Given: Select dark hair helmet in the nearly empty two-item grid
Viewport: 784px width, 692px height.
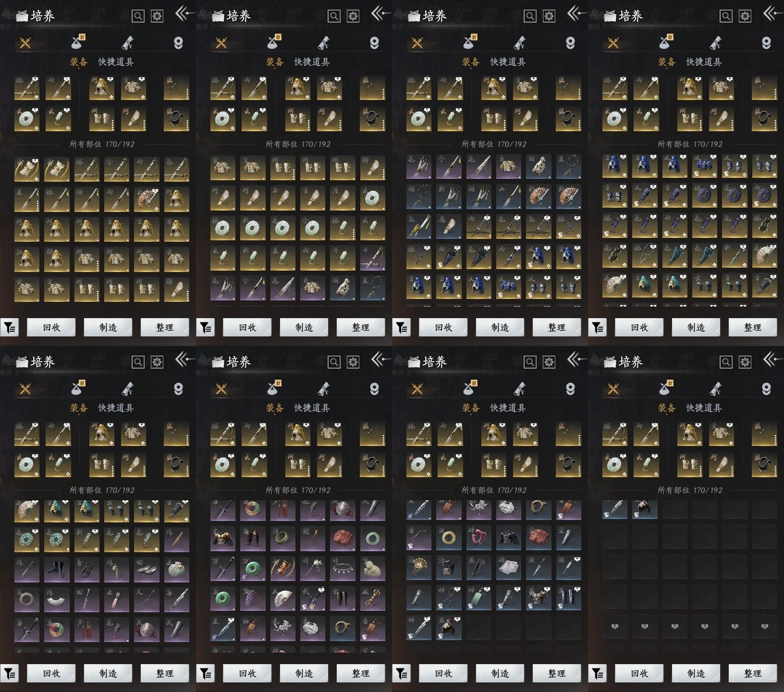Looking at the screenshot, I should (645, 509).
